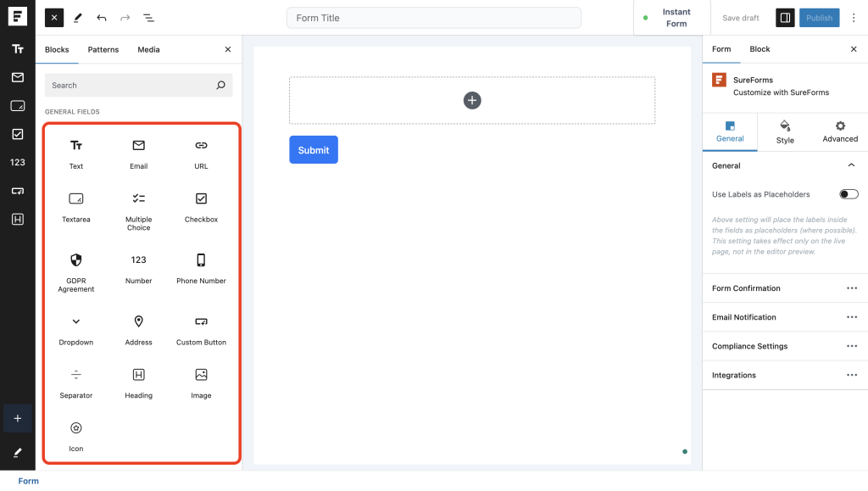Insert an Image block

pyautogui.click(x=201, y=382)
